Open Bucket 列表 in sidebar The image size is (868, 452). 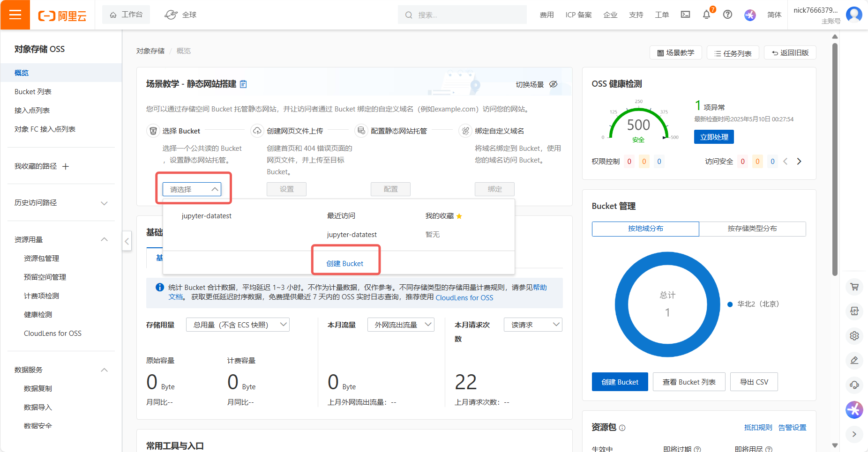33,92
